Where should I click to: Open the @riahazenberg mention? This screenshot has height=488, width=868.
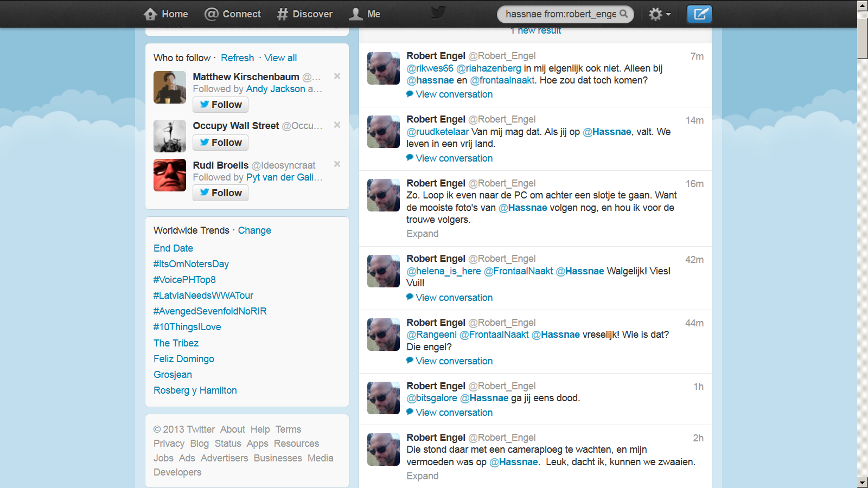click(489, 68)
